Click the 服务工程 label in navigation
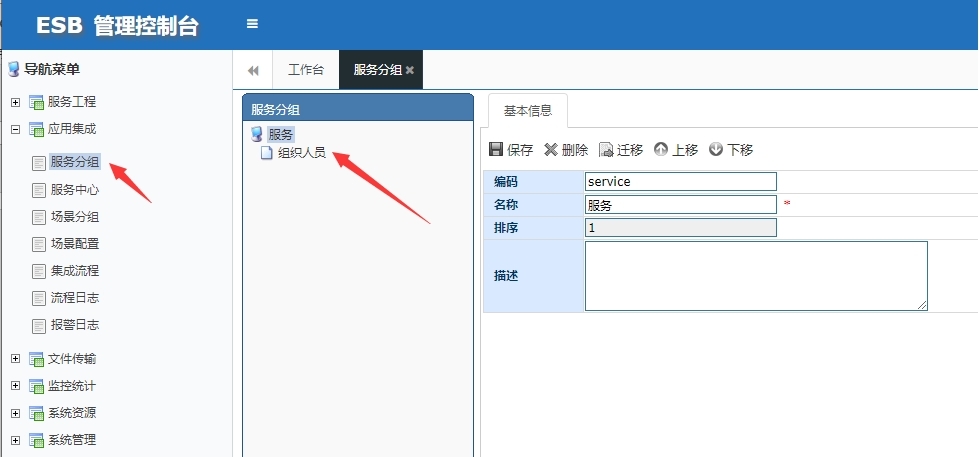Image resolution: width=979 pixels, height=457 pixels. 72,102
